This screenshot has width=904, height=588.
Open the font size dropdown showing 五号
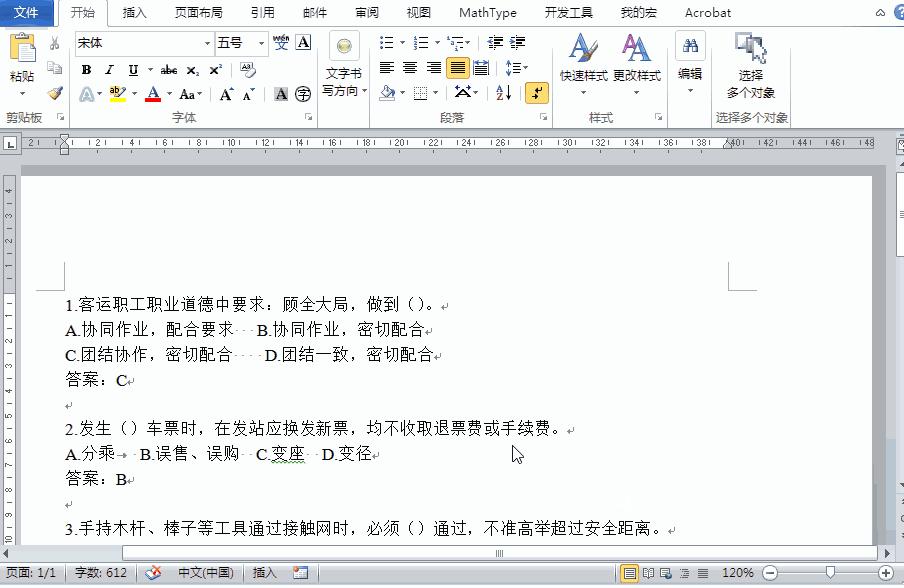[240, 43]
